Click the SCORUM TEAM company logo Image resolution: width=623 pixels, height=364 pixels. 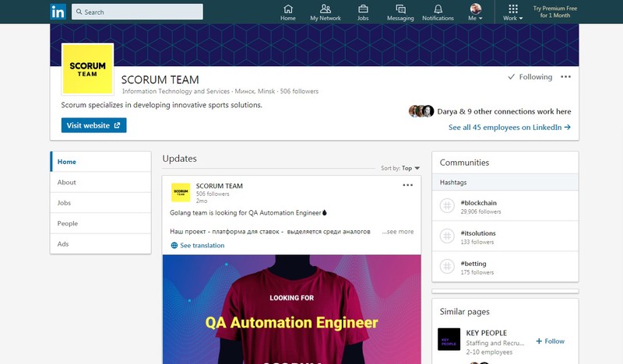(x=87, y=69)
